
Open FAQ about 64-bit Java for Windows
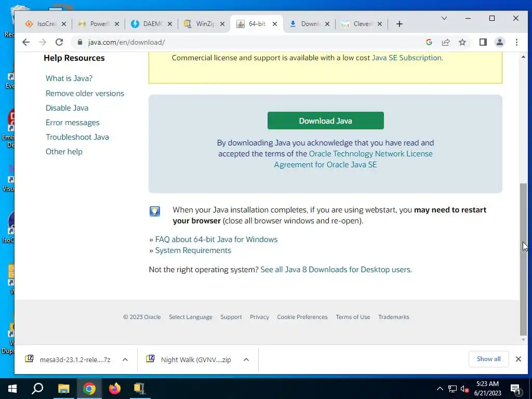click(x=216, y=240)
